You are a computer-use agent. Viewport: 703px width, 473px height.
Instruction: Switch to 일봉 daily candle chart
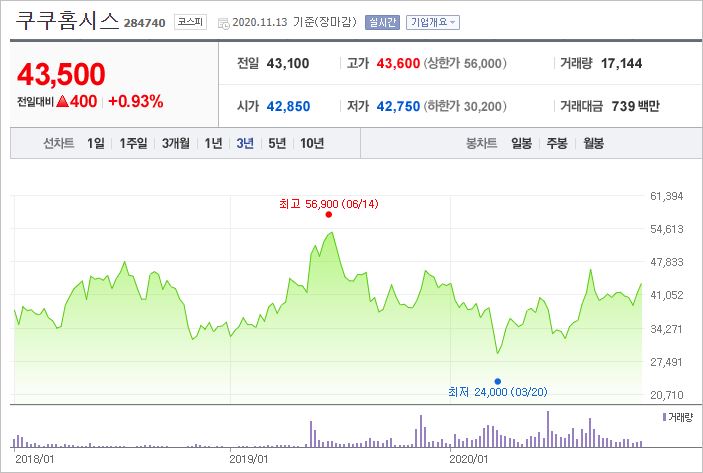point(521,143)
